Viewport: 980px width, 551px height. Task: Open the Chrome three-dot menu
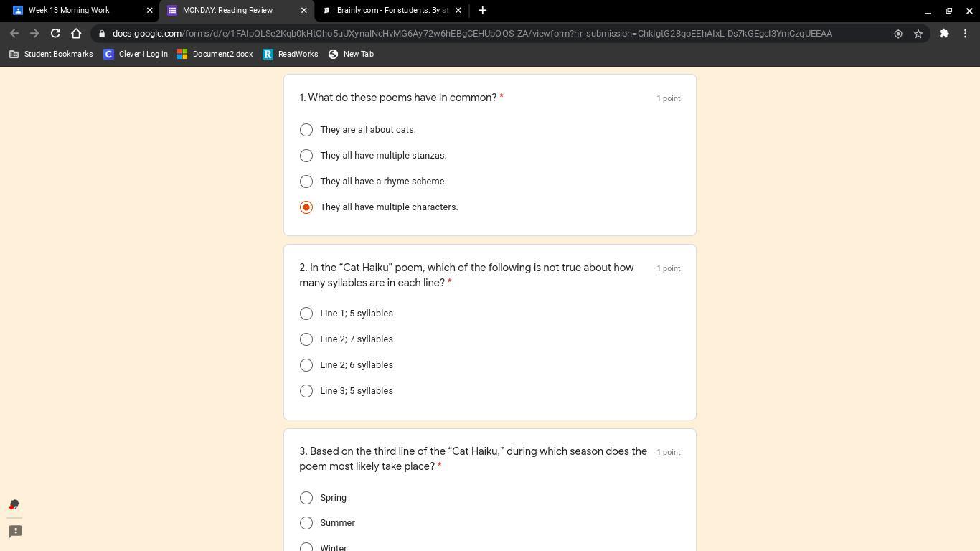coord(966,33)
